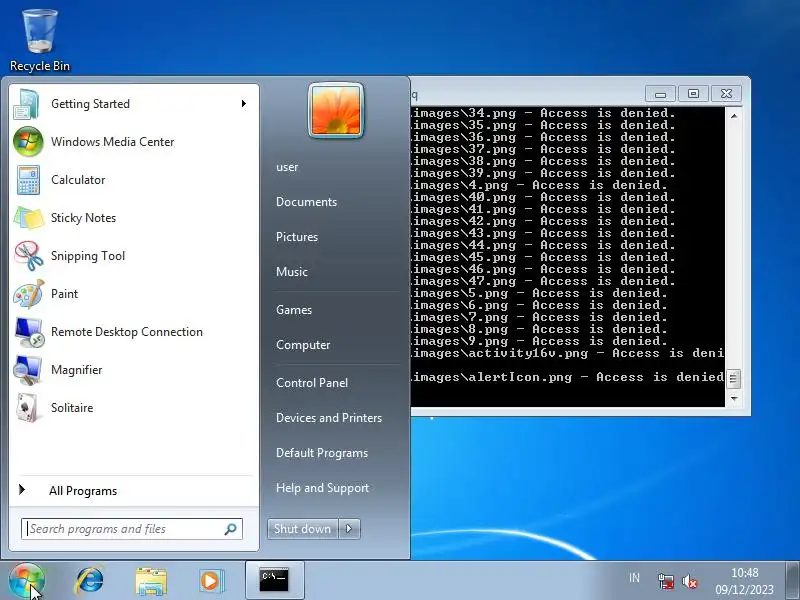The width and height of the screenshot is (800, 600).
Task: Maximize the Command Prompt window
Action: pos(693,94)
